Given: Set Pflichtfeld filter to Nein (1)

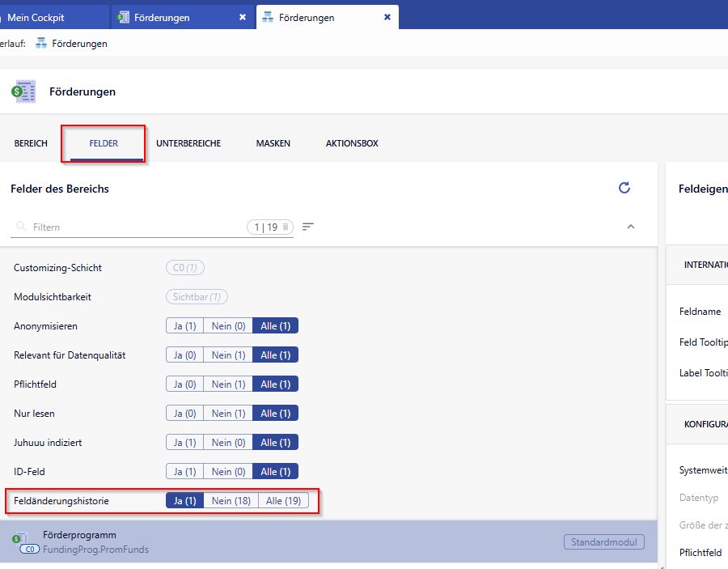Looking at the screenshot, I should [x=227, y=384].
